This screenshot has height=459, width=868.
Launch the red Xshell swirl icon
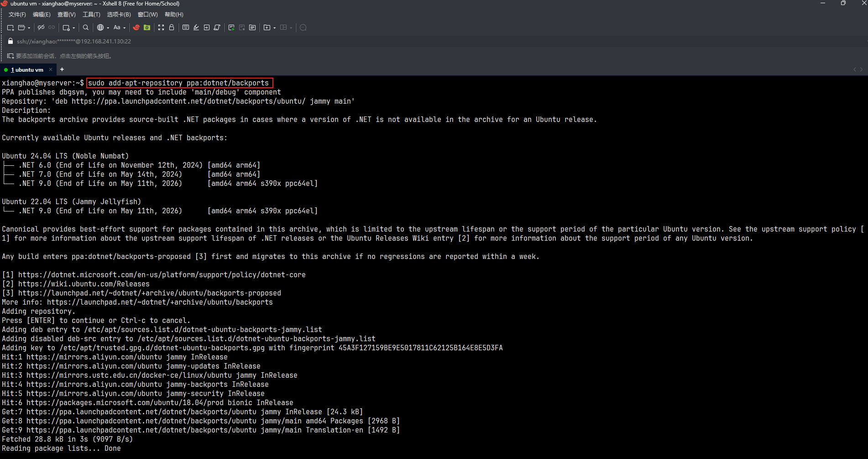point(136,27)
